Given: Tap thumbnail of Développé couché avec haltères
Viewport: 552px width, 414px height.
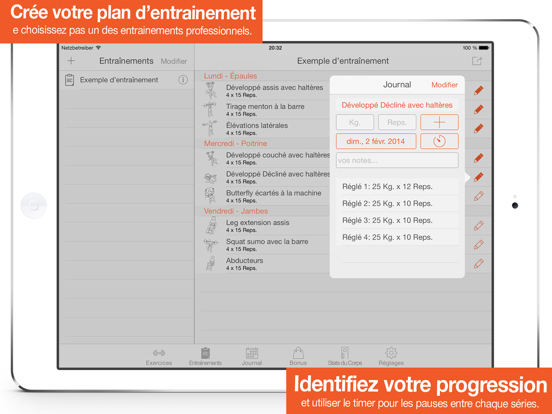Looking at the screenshot, I should (211, 158).
